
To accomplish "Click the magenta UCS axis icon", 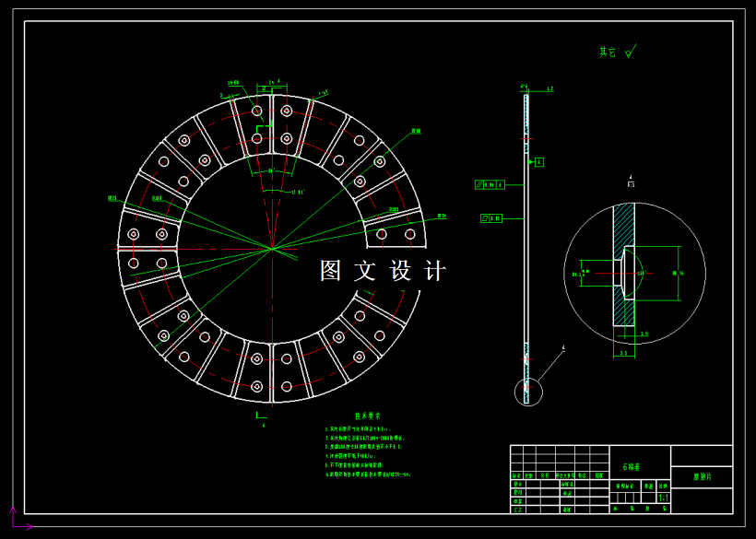I will click(x=21, y=519).
